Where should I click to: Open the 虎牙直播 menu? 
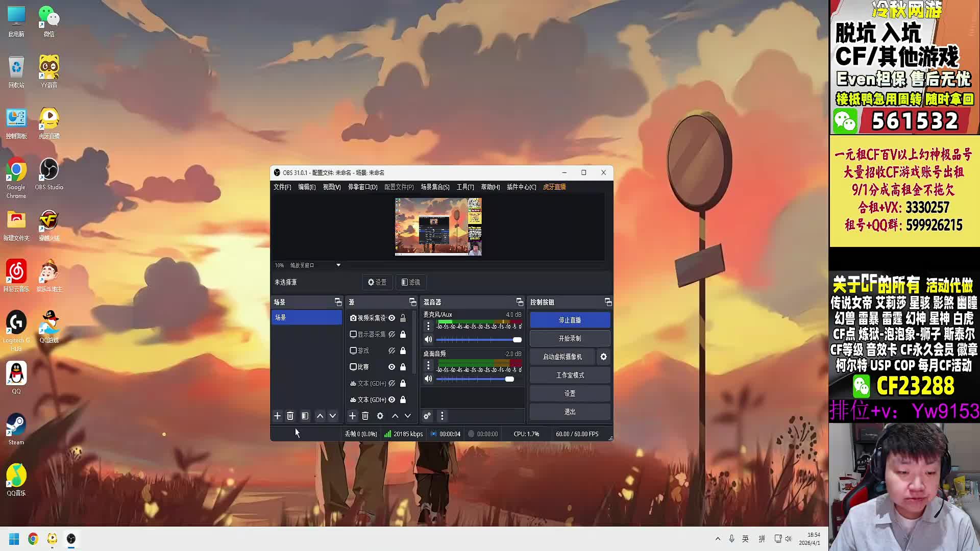pos(554,187)
